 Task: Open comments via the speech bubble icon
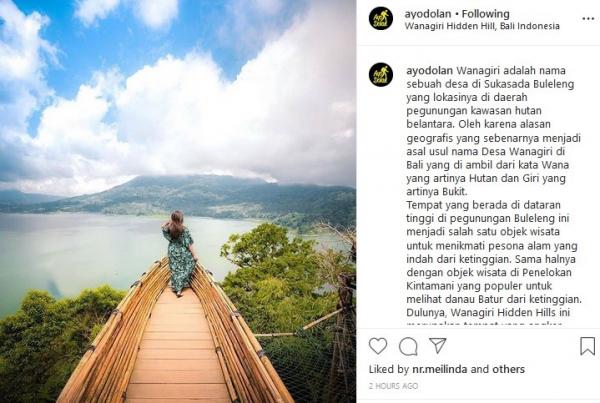(408, 346)
